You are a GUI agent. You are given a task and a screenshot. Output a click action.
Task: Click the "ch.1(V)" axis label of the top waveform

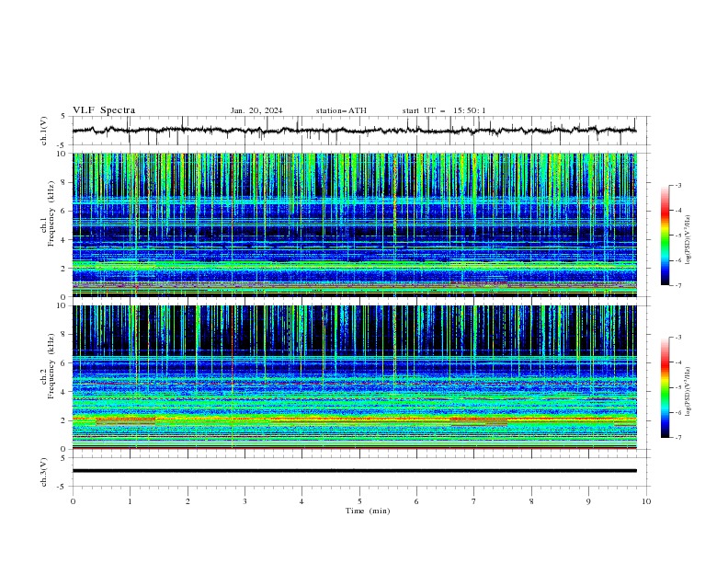point(44,131)
